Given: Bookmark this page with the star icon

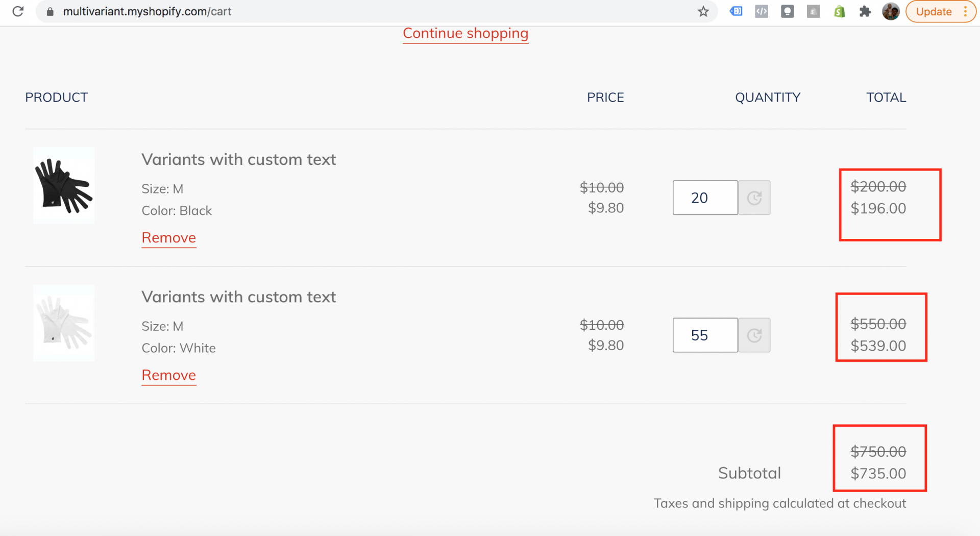Looking at the screenshot, I should pos(703,11).
